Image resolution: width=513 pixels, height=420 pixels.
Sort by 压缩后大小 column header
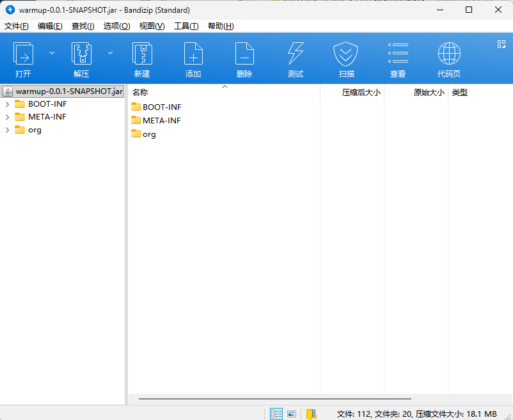pyautogui.click(x=352, y=93)
